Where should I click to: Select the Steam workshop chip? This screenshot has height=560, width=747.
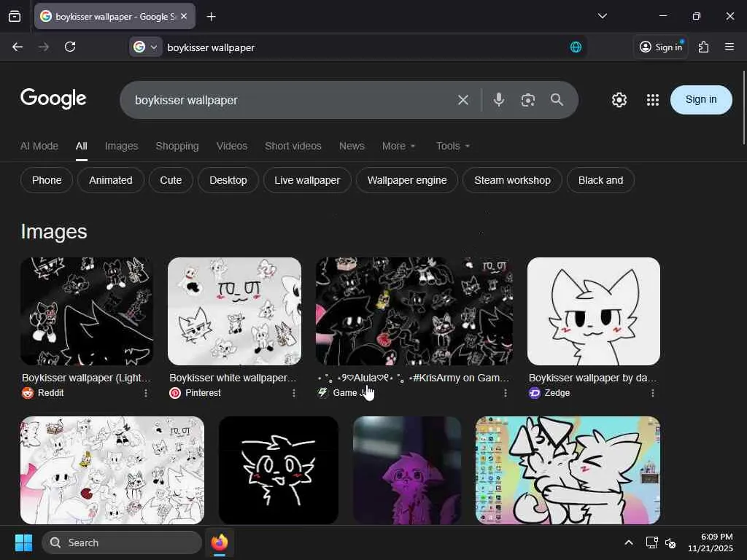coord(512,181)
